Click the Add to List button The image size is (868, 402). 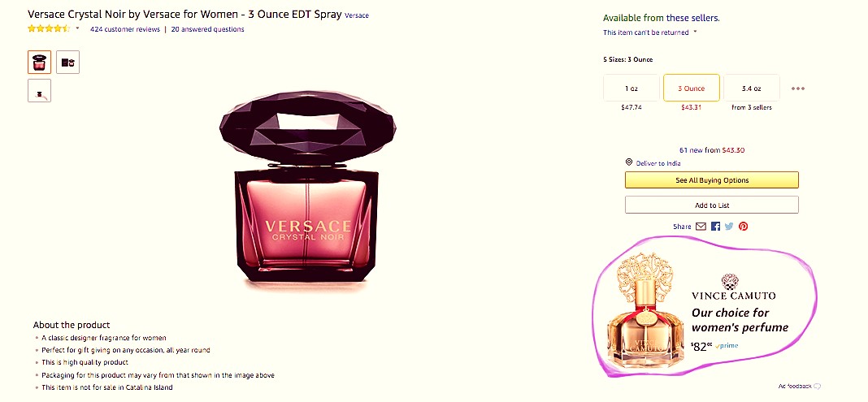coord(712,205)
